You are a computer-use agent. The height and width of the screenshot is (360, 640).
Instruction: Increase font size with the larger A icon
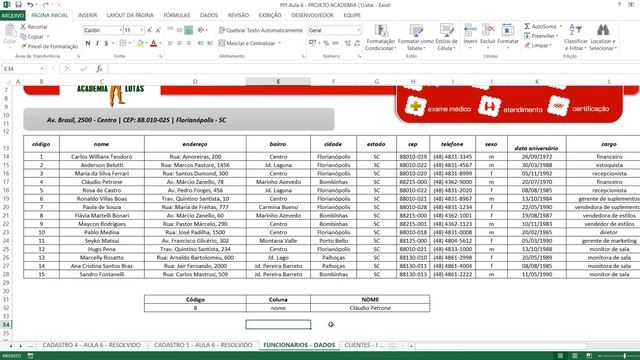pos(149,30)
